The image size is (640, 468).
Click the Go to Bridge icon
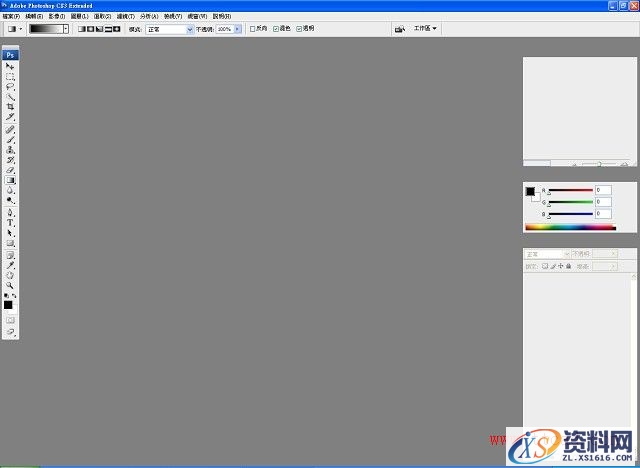400,30
